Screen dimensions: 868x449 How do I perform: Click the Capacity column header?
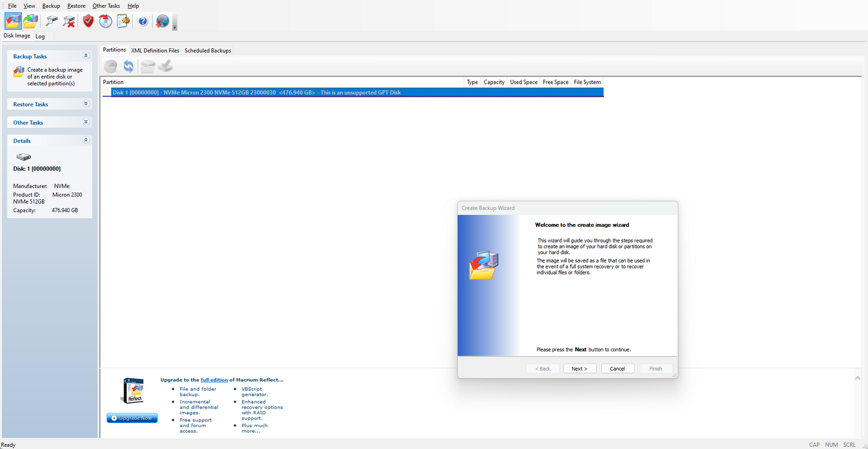pos(494,82)
